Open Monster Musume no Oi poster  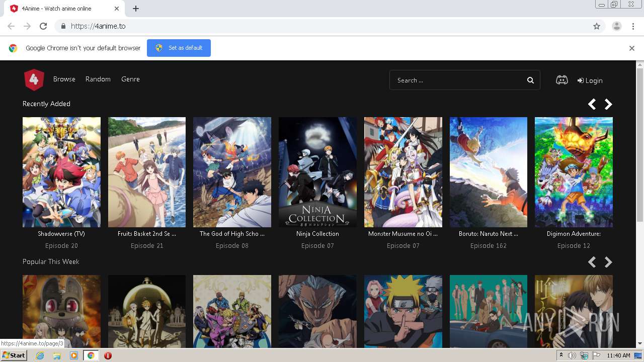pyautogui.click(x=403, y=172)
